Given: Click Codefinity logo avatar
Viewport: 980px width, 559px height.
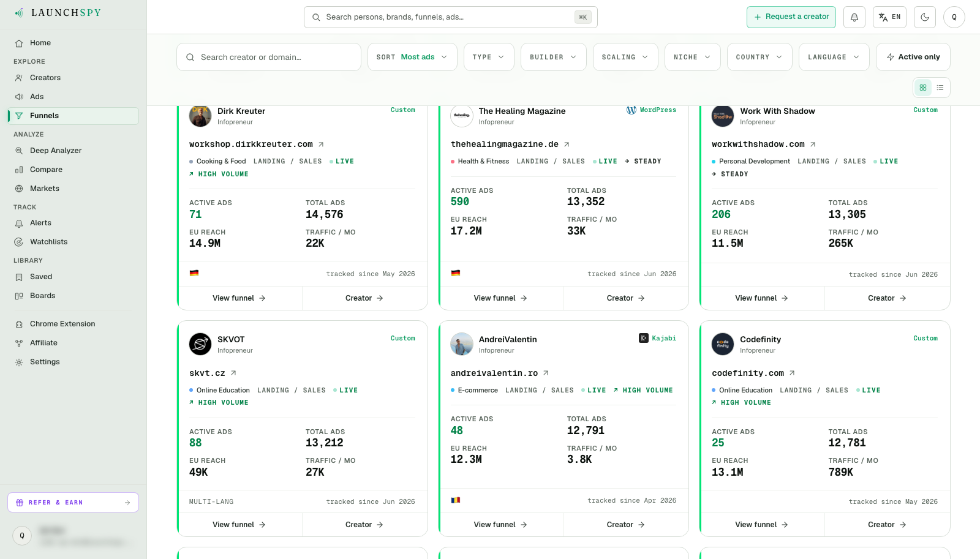Looking at the screenshot, I should click(723, 344).
